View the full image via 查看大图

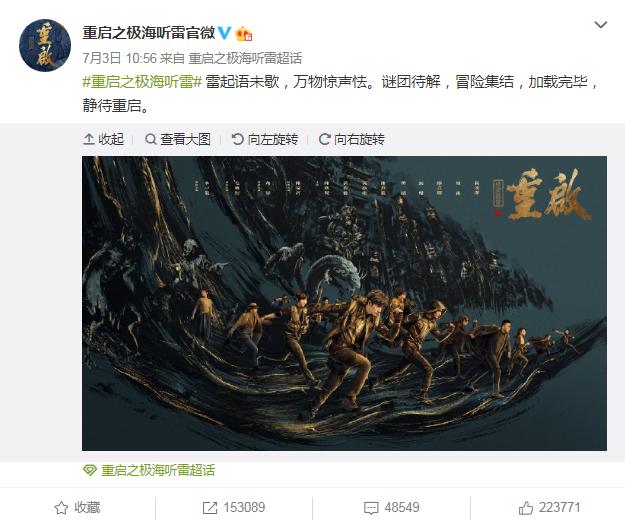(178, 139)
